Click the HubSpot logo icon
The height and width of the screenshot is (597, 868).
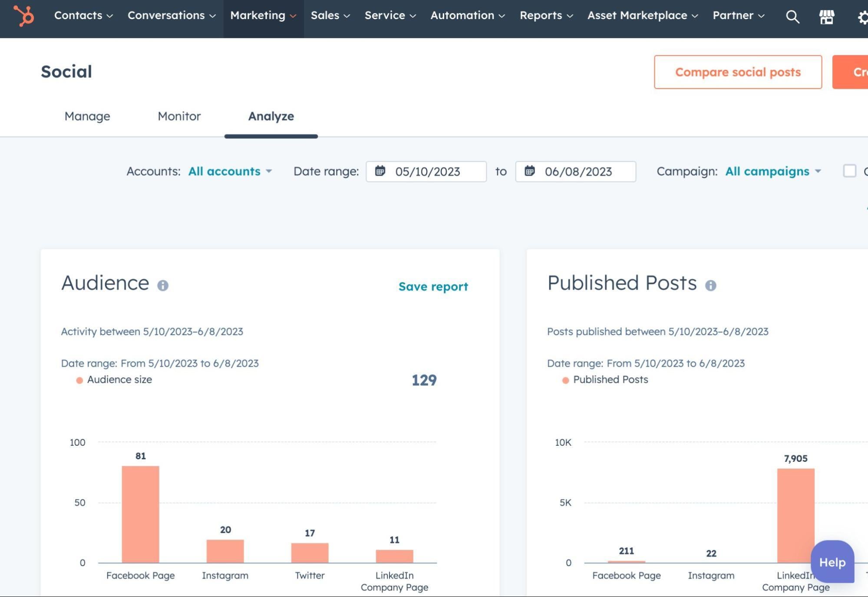pos(23,15)
